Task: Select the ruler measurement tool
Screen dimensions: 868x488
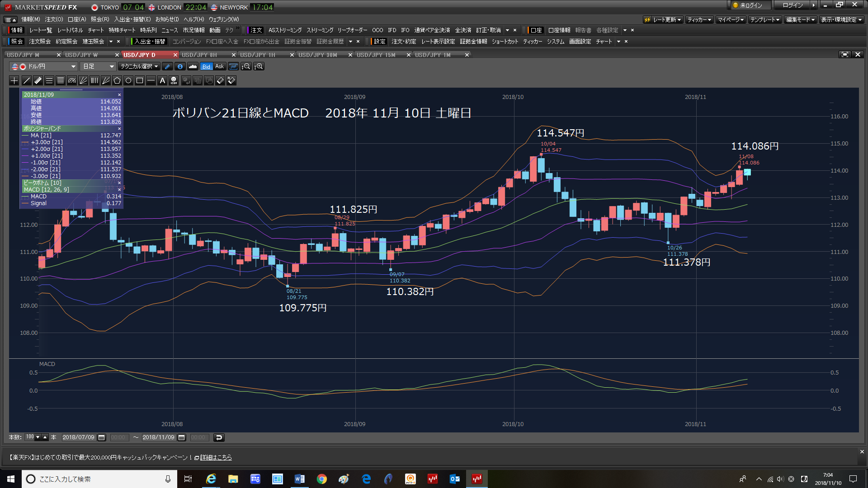Action: point(38,80)
